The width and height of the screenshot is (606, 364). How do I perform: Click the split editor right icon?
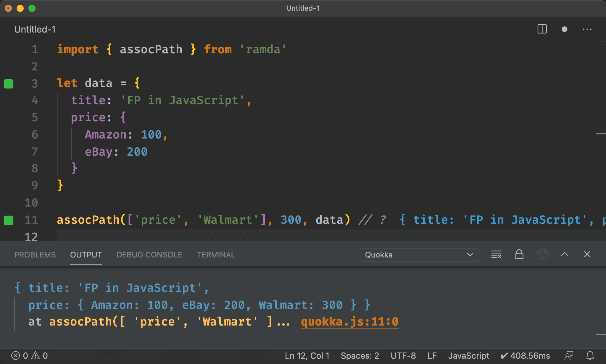(542, 29)
